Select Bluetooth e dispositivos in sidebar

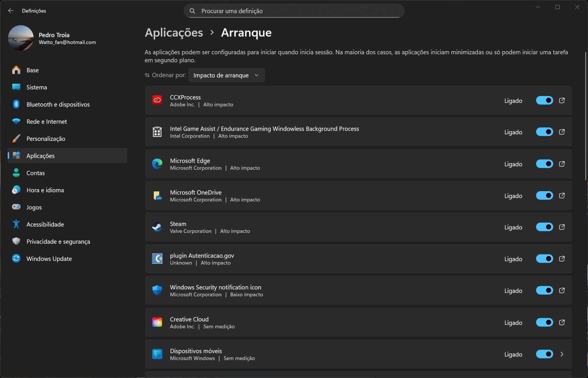tap(58, 104)
